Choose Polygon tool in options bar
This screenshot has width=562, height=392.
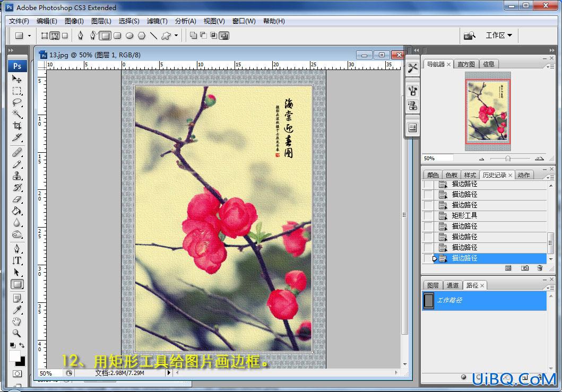coord(142,36)
